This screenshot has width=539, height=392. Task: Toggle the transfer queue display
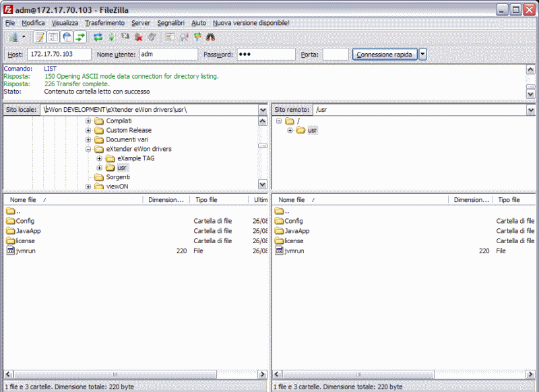tap(80, 37)
